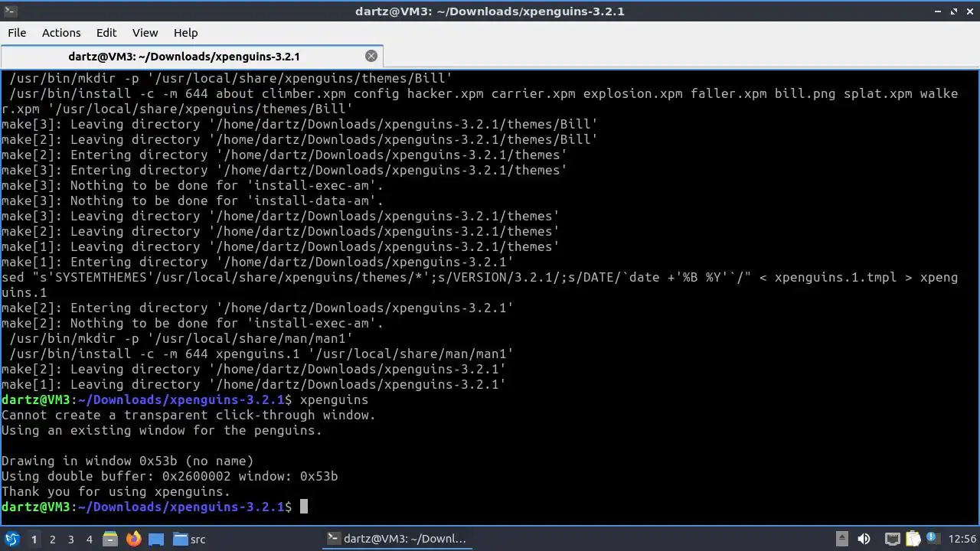Open the update notification tray icon
The image size is (980, 551).
(x=933, y=539)
